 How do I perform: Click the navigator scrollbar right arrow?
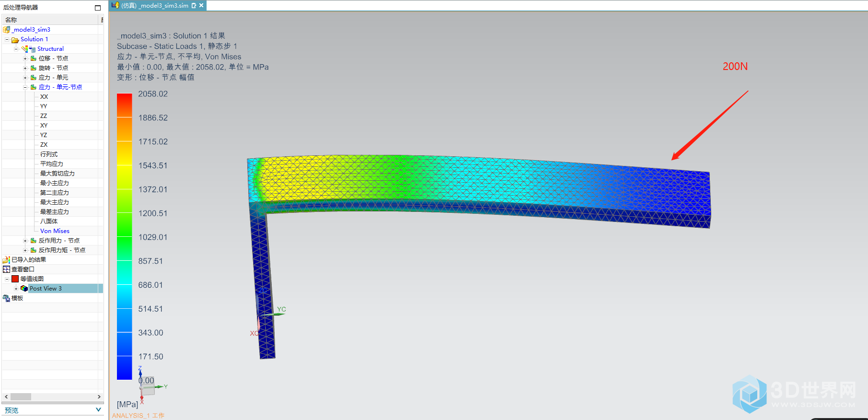99,397
